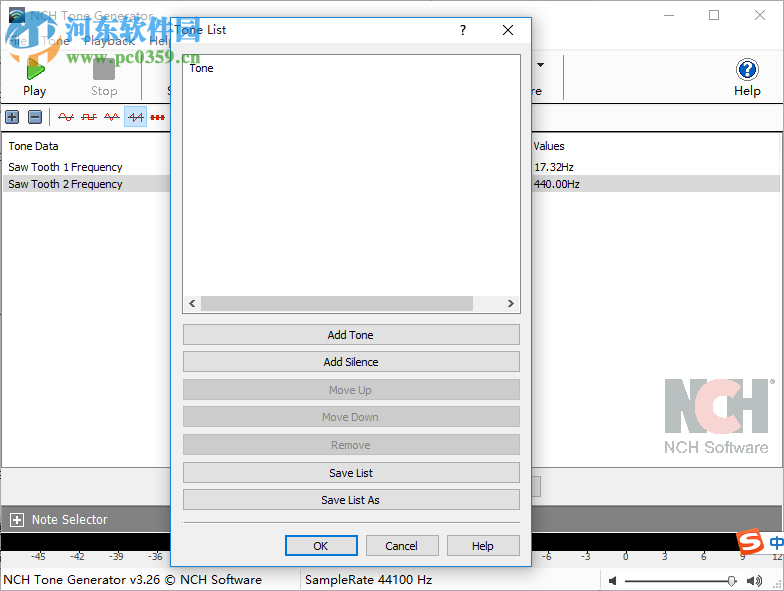
Task: Click the Tone Data column header
Action: click(34, 146)
